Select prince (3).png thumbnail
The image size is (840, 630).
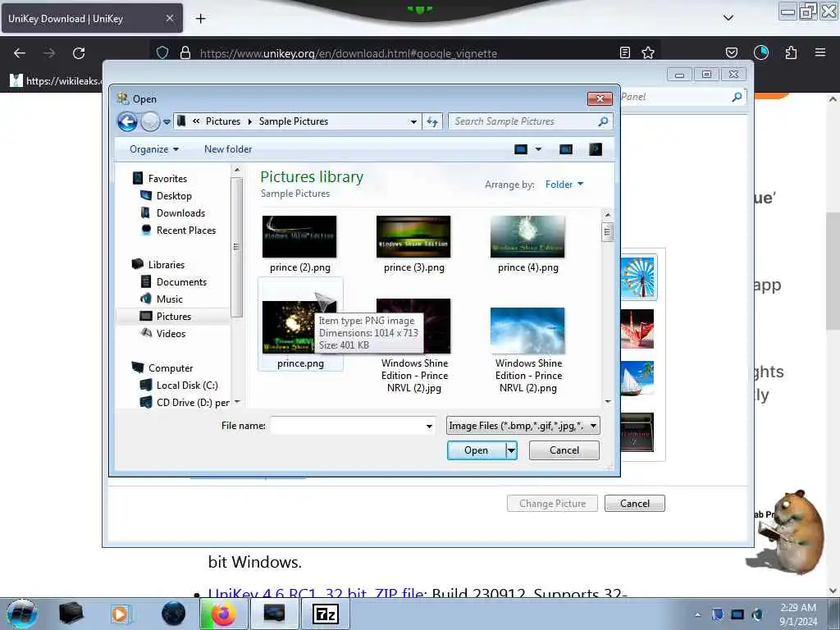pyautogui.click(x=413, y=237)
